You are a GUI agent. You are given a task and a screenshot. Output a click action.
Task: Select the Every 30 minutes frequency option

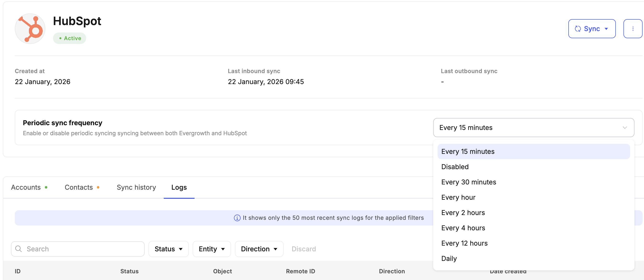point(469,182)
